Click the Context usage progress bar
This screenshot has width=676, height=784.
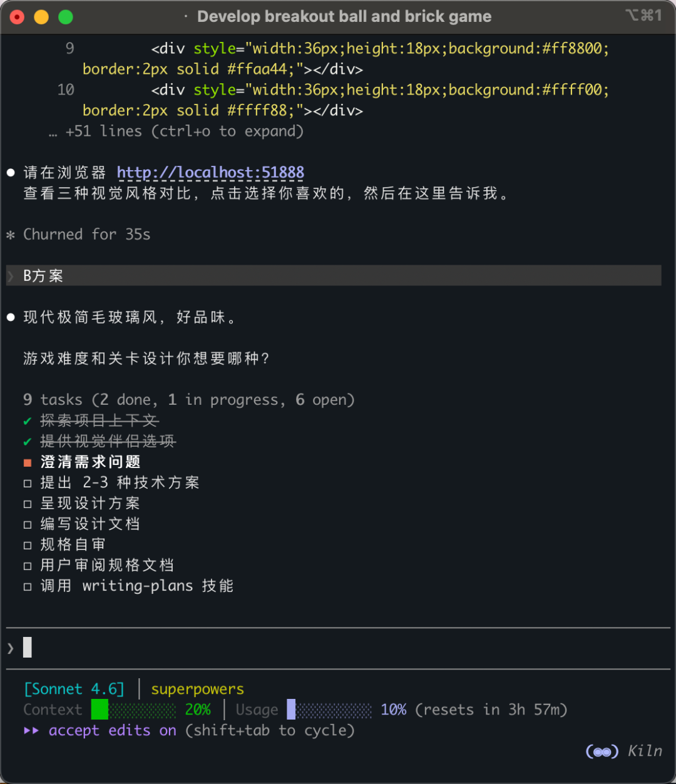[134, 710]
